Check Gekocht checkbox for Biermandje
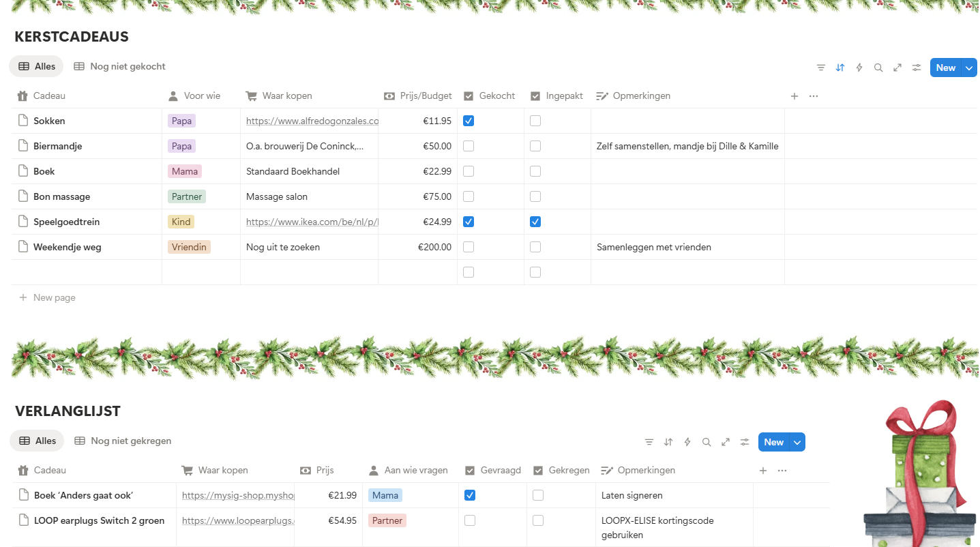 pos(469,146)
